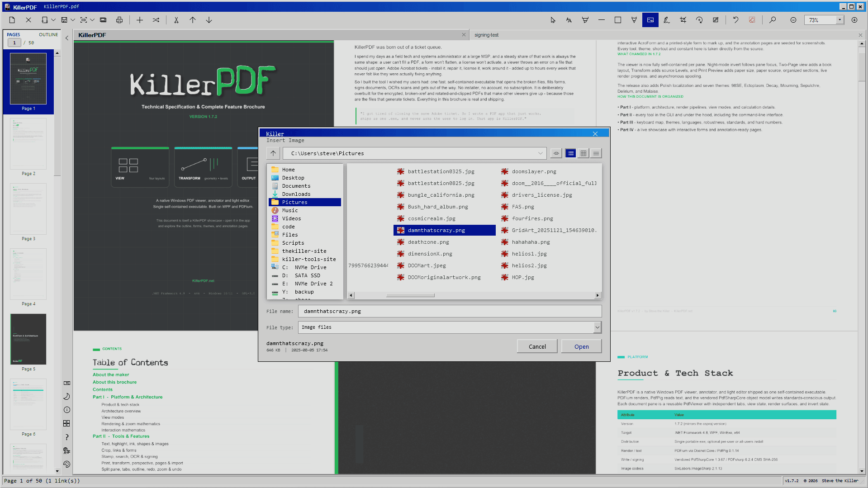Select the rectangle shape tool
This screenshot has width=868, height=488.
pos(618,20)
